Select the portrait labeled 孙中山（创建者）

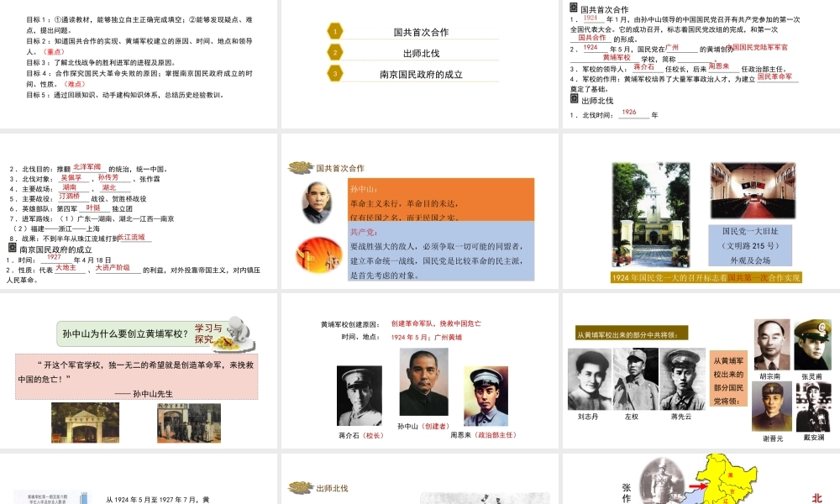click(x=423, y=382)
